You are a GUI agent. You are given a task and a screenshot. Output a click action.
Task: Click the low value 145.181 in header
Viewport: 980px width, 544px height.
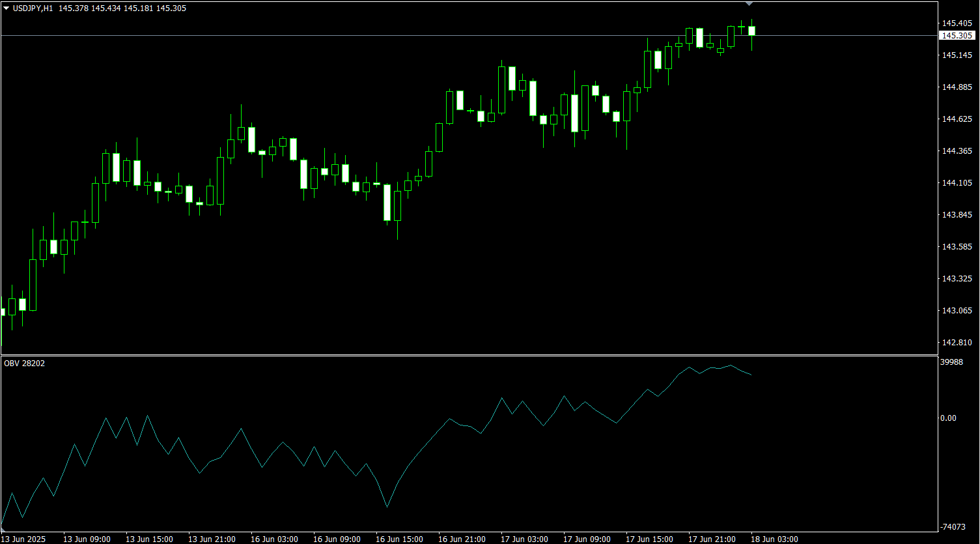(139, 8)
